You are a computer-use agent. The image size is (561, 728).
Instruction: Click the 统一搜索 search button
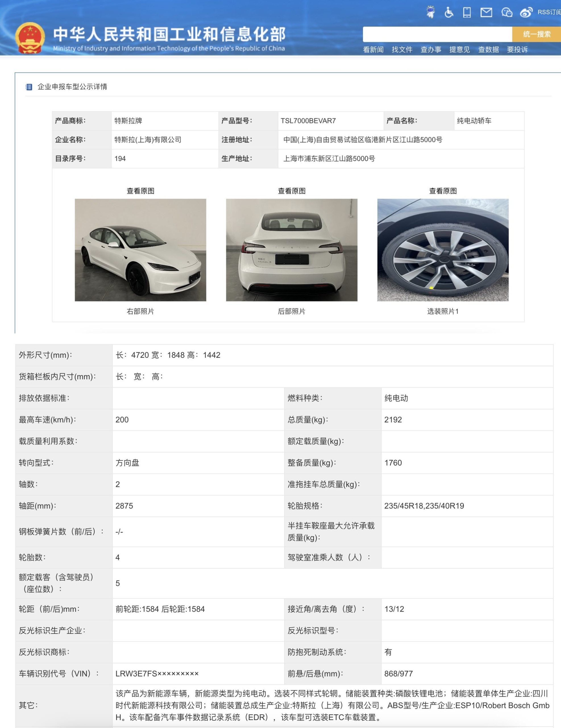(536, 34)
